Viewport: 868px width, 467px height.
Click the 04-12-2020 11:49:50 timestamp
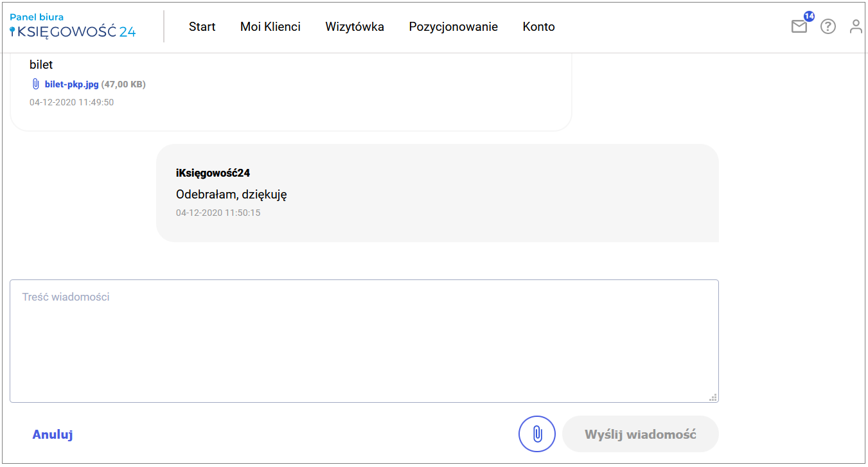click(x=71, y=102)
